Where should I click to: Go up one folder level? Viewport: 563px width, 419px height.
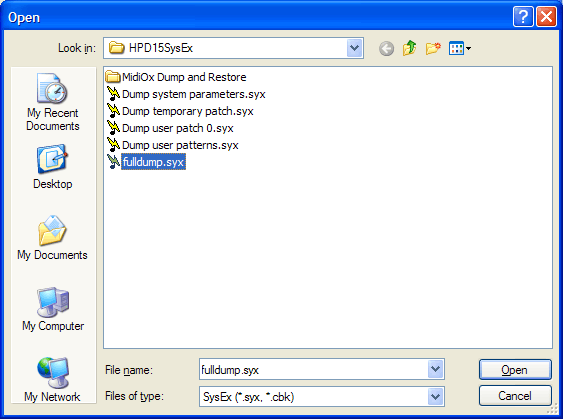click(409, 48)
